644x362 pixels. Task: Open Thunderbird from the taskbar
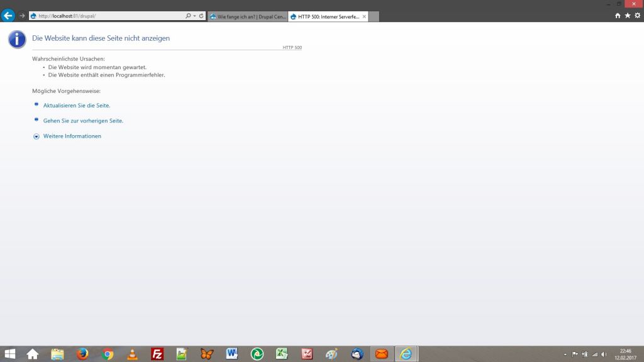click(357, 354)
